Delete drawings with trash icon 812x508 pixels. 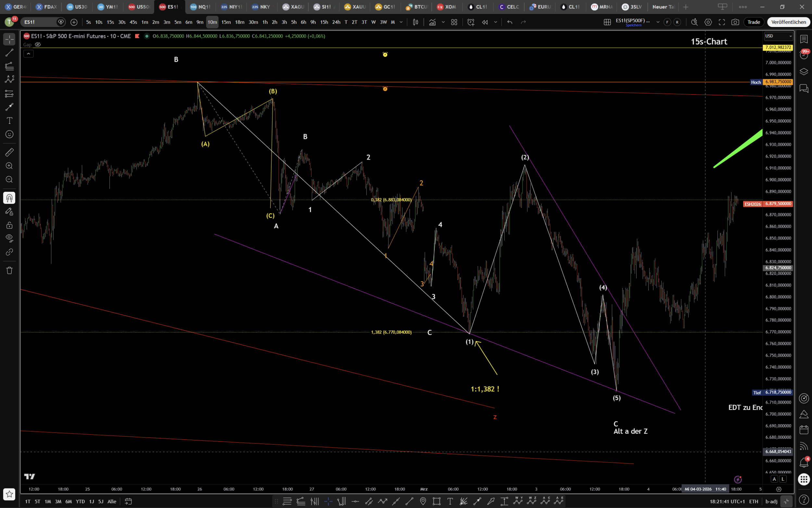click(x=9, y=270)
